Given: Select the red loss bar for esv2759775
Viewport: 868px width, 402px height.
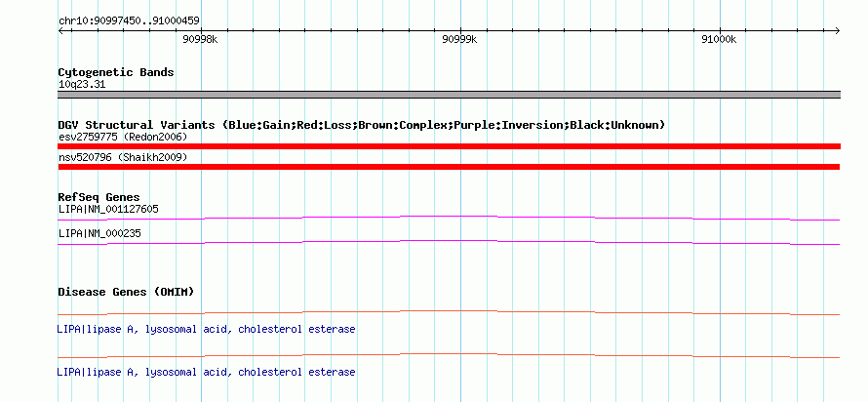Looking at the screenshot, I should [x=449, y=146].
